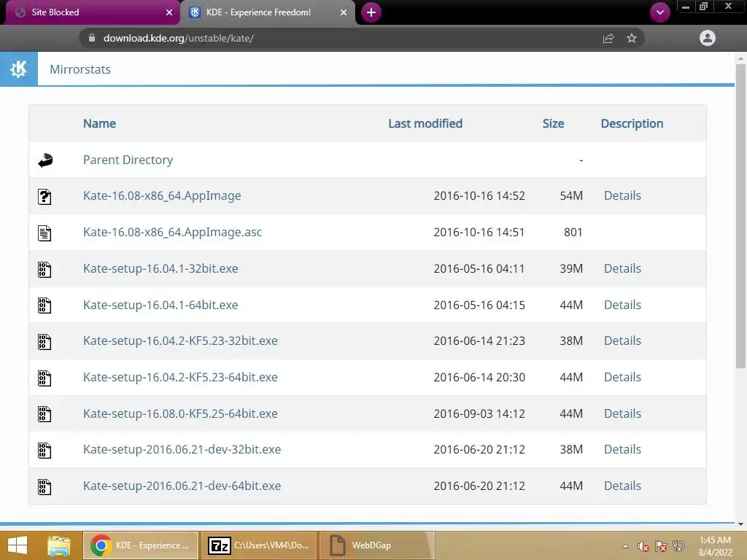Click the binary icon for Kate-setup-16.04.2-KF5.23-32bit.exe
The image size is (747, 560).
pos(44,341)
